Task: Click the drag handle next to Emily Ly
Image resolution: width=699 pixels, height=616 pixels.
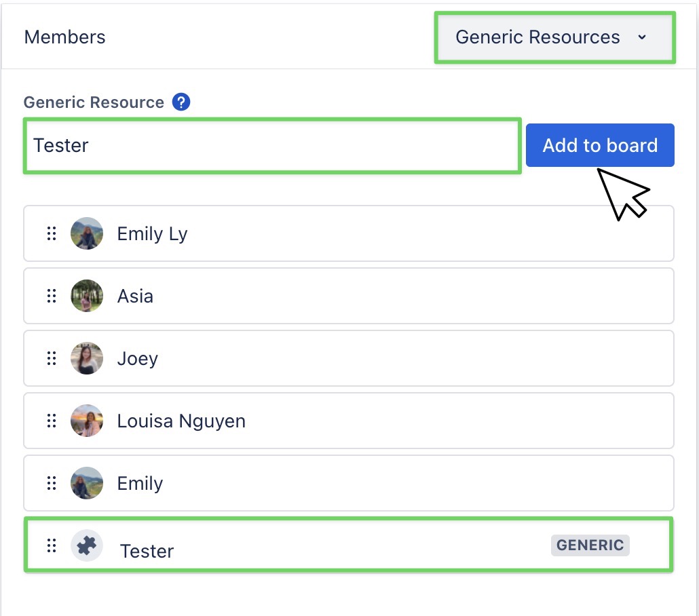Action: tap(52, 233)
